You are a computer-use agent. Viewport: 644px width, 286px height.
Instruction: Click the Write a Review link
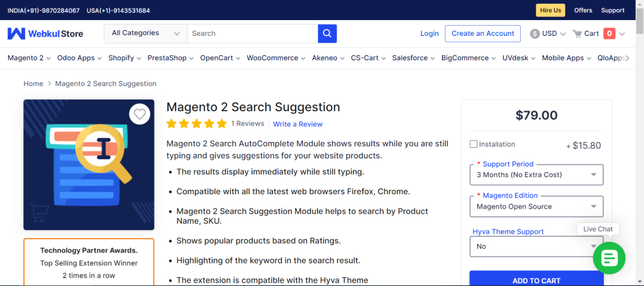297,124
